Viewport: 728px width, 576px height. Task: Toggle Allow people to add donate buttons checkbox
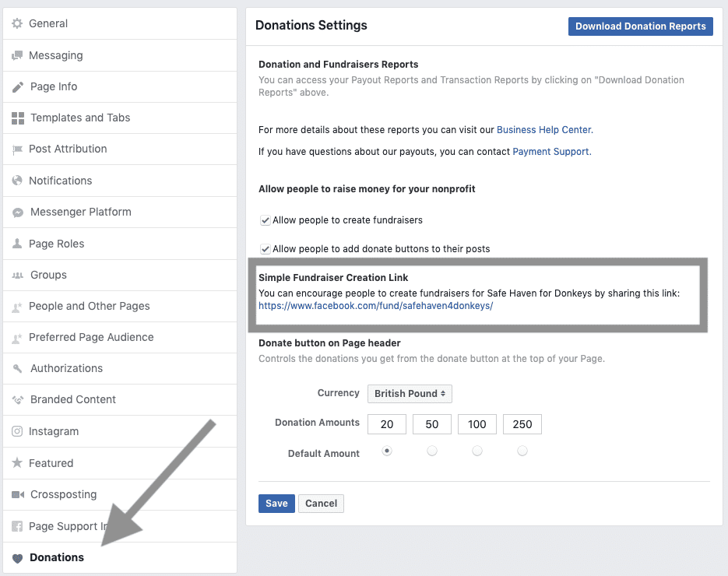coord(265,249)
